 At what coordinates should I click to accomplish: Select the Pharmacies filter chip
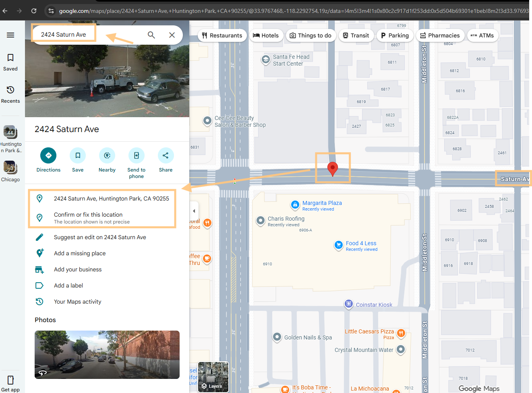440,35
